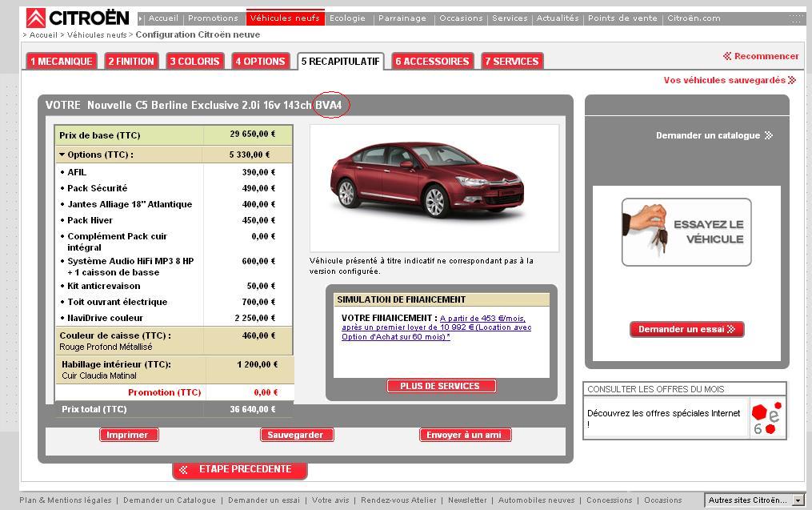Open the Concessions footer link

[609, 500]
